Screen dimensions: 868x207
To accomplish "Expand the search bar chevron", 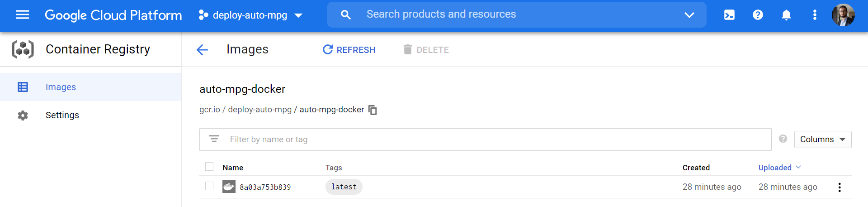I will click(689, 15).
